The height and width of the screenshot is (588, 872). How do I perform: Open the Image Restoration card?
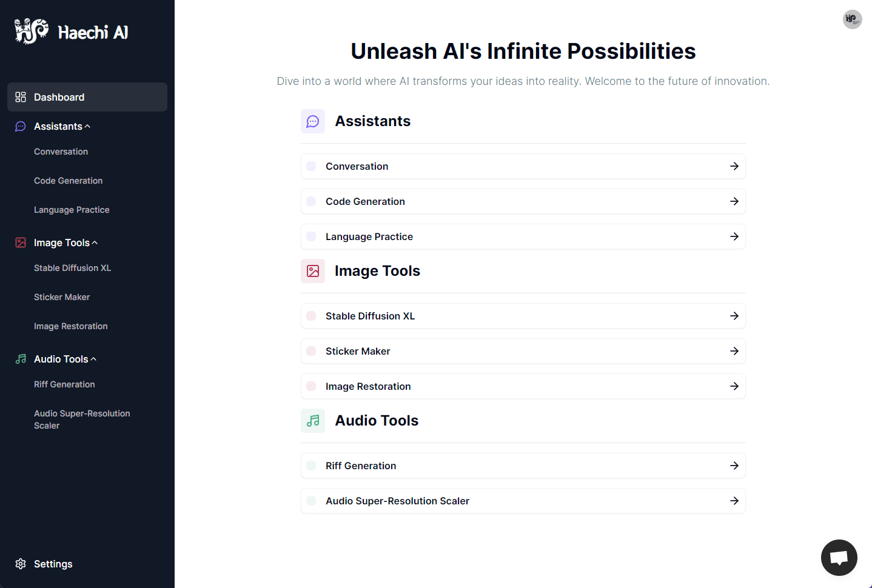523,386
